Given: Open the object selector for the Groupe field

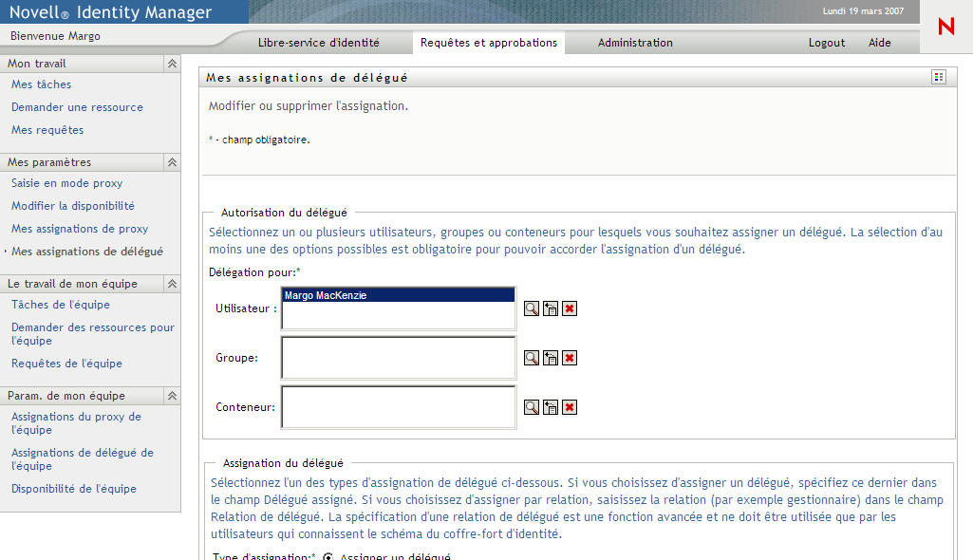Looking at the screenshot, I should 532,358.
